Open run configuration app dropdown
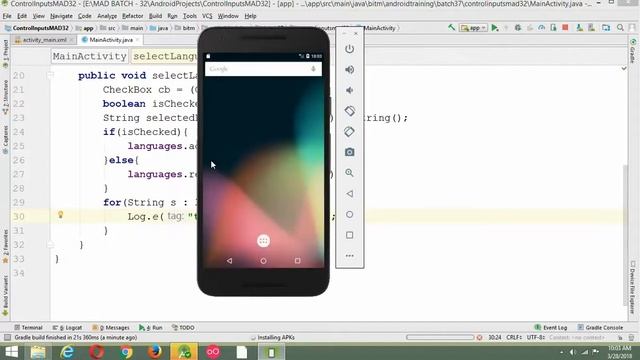This screenshot has width=640, height=360. point(473,28)
